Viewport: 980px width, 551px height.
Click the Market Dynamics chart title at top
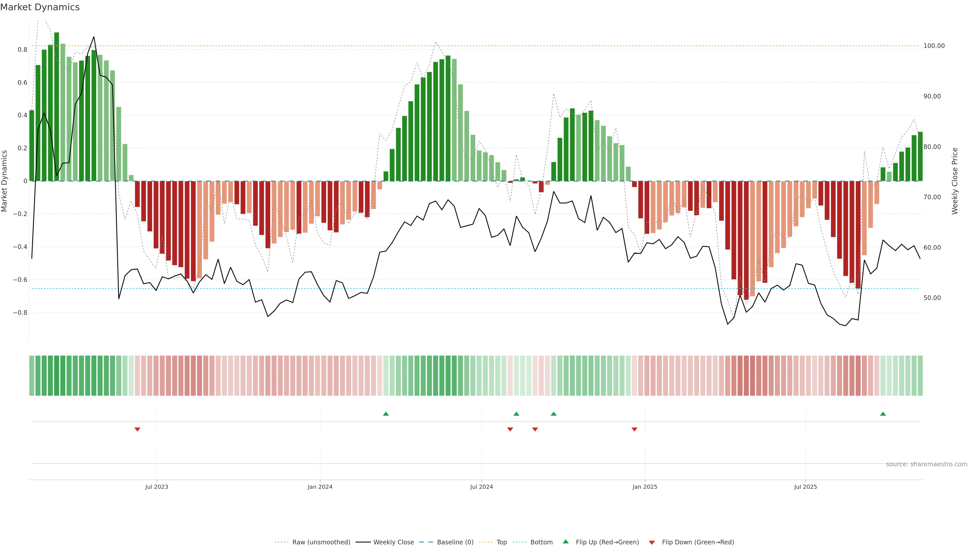[x=40, y=7]
